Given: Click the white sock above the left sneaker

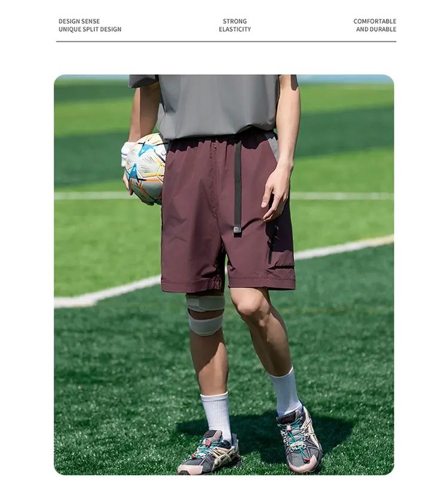Looking at the screenshot, I should click(x=217, y=416).
